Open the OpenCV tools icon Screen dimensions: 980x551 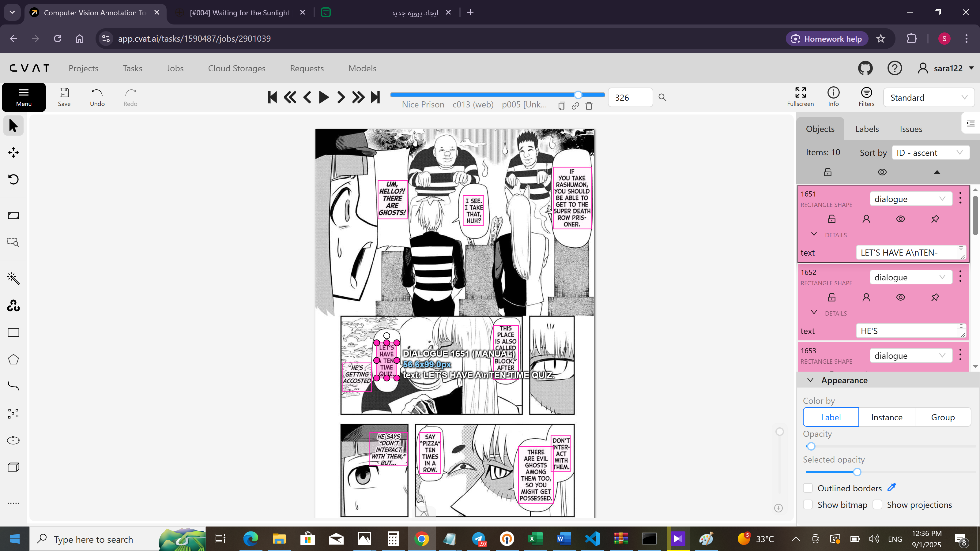13,306
